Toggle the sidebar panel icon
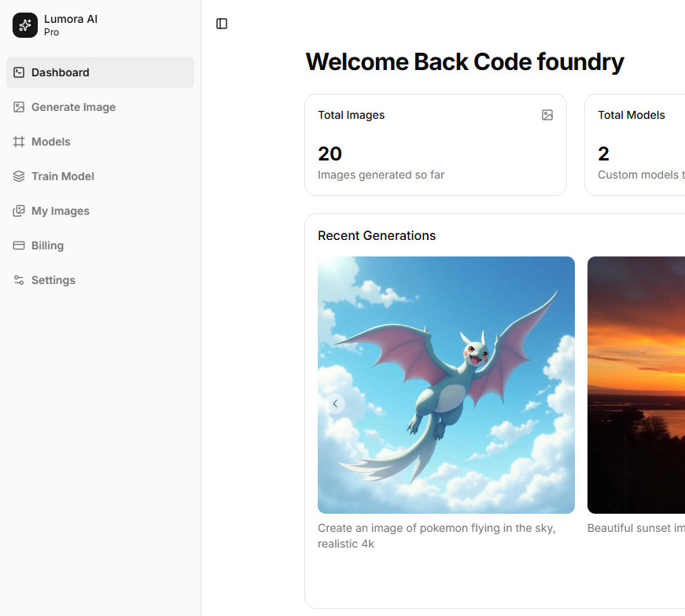The height and width of the screenshot is (616, 685). 222,24
